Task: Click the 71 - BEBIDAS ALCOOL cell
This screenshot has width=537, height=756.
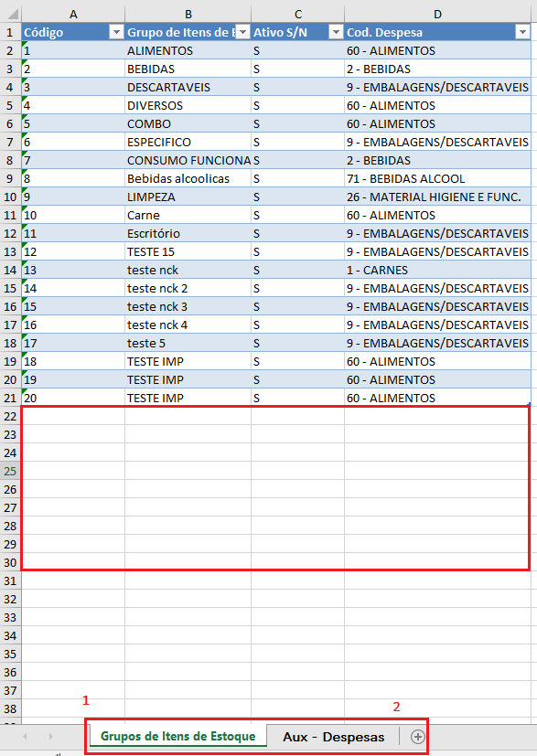Action: coord(437,178)
